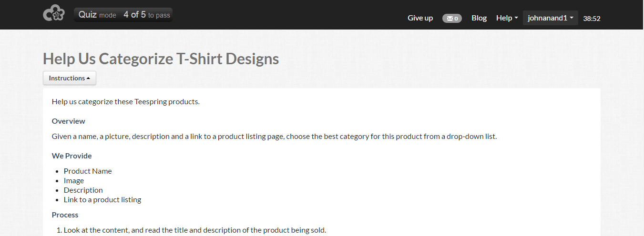Give up the quiz
The height and width of the screenshot is (236, 644).
coord(420,18)
